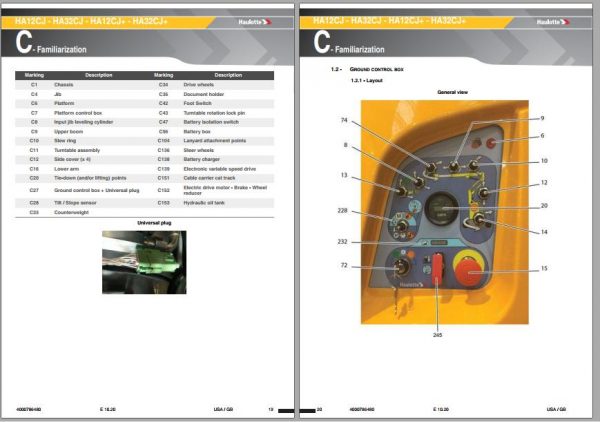Click the red indicator light labeled 6

[x=491, y=143]
